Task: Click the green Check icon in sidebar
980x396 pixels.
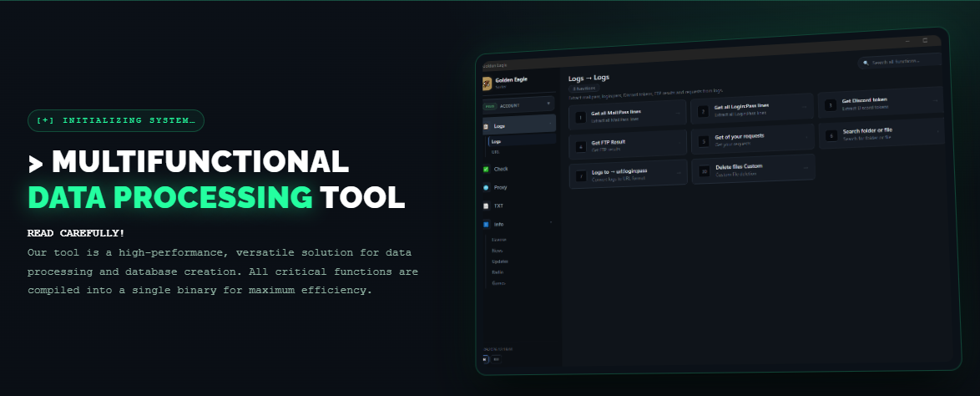Action: 487,169
